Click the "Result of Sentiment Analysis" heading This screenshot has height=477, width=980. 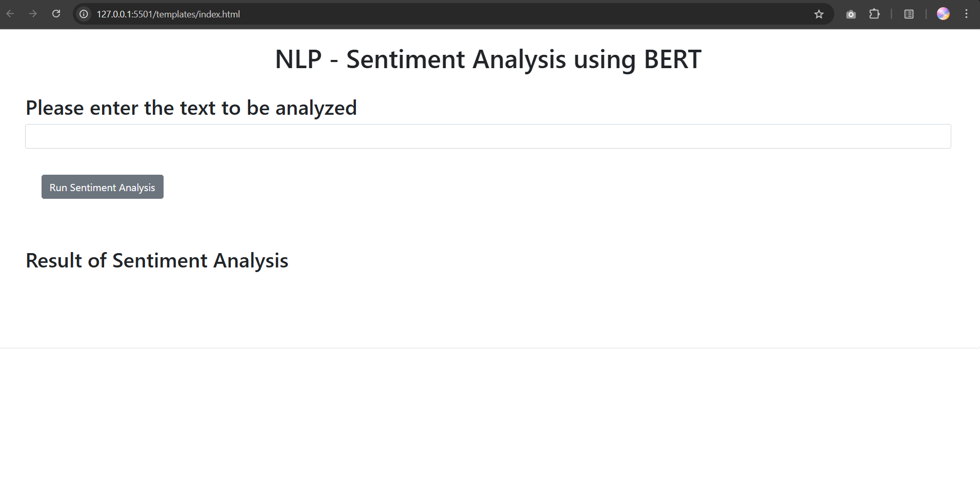pos(157,261)
